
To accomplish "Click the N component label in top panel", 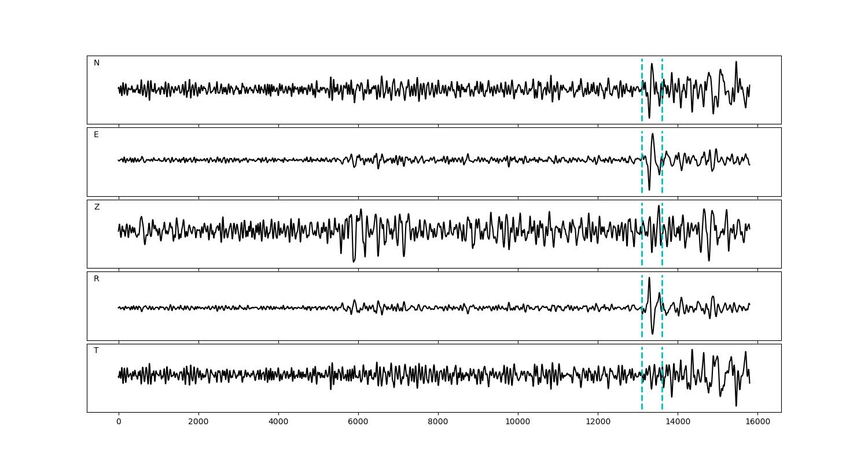I will (97, 63).
